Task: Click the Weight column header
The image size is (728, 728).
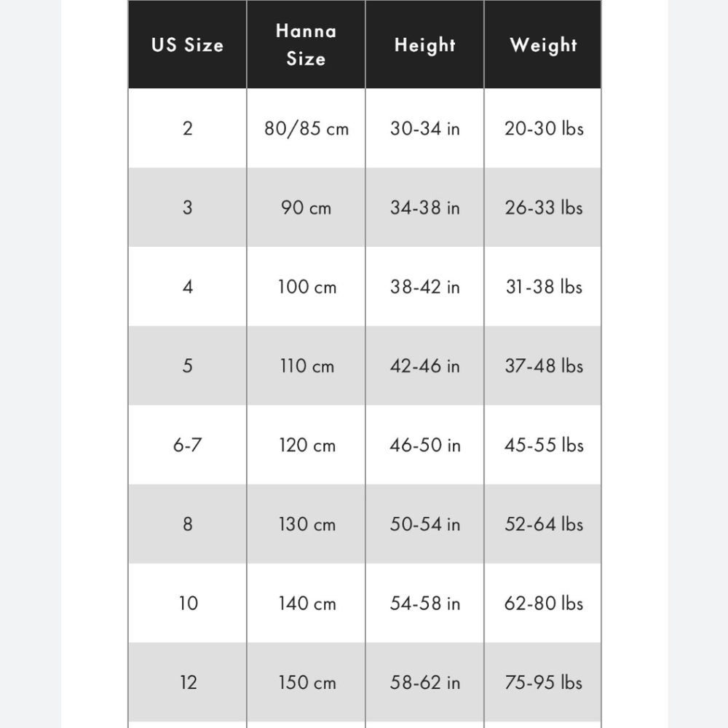Action: 543,44
